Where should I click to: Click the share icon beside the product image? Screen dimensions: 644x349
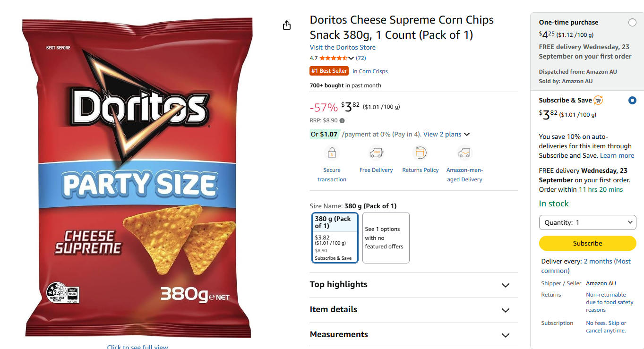(x=287, y=25)
